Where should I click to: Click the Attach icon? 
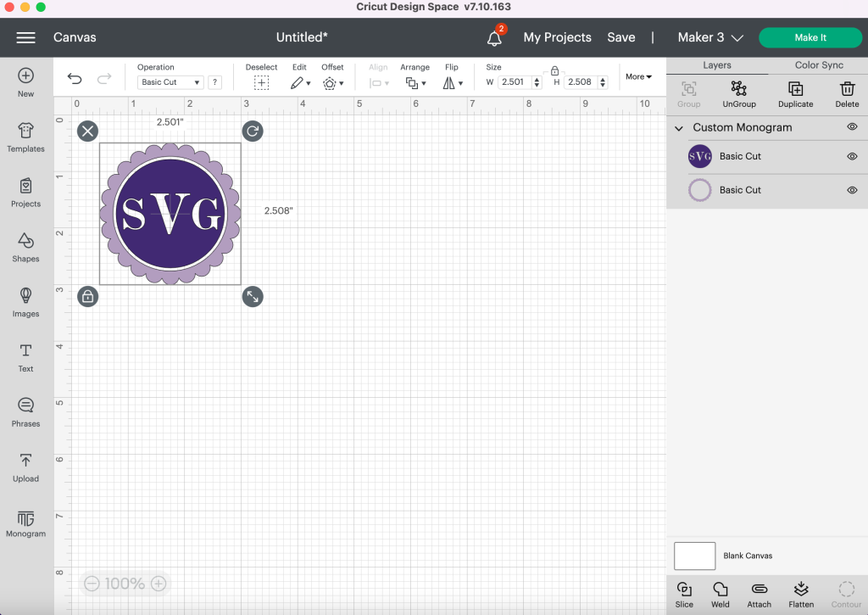tap(759, 591)
